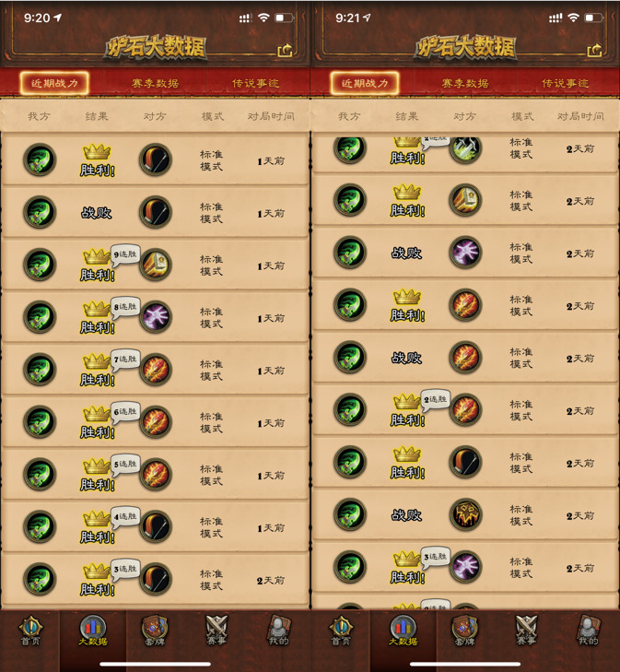Tap share icon in left screen header
620x672 pixels.
[x=285, y=51]
